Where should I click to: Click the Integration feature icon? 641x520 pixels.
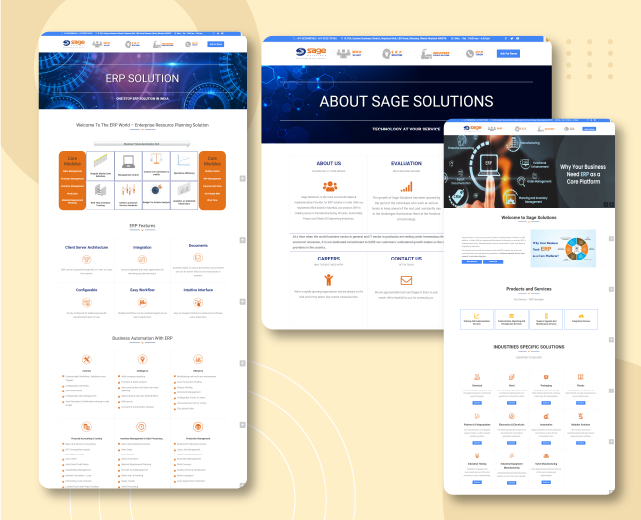(142, 259)
